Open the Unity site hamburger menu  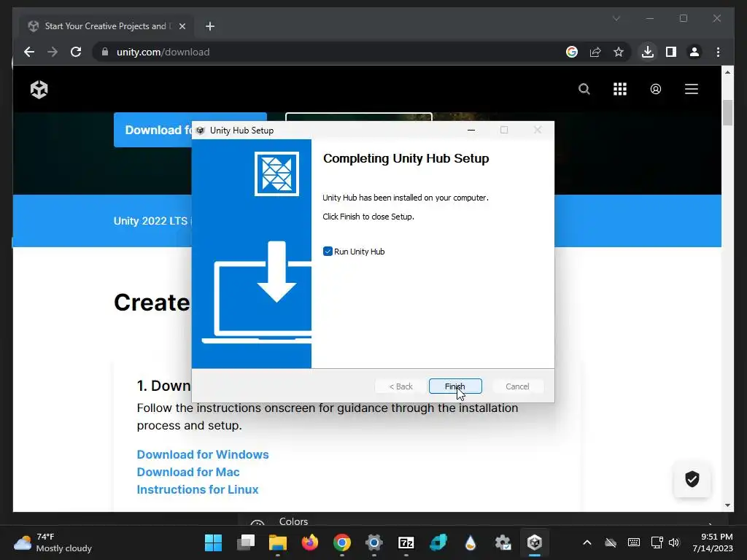tap(692, 89)
